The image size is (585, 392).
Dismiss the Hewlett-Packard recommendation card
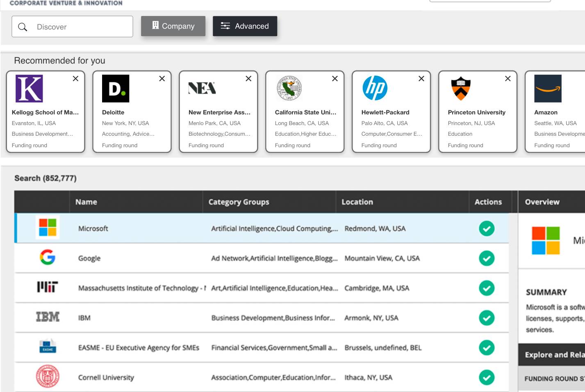point(421,78)
